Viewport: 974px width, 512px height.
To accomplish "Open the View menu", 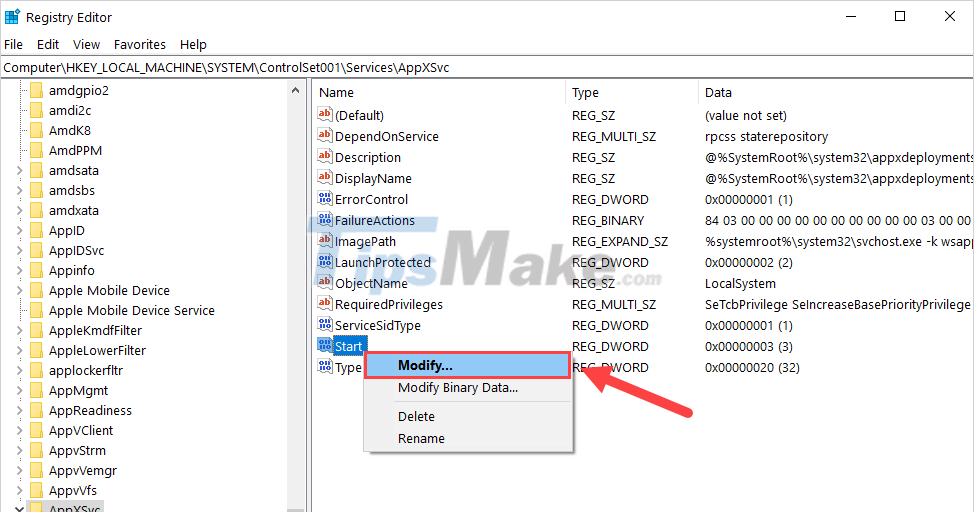I will pyautogui.click(x=86, y=44).
